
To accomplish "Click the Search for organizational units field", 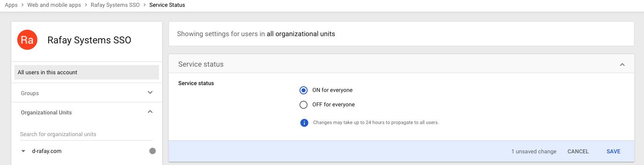I will click(x=86, y=134).
